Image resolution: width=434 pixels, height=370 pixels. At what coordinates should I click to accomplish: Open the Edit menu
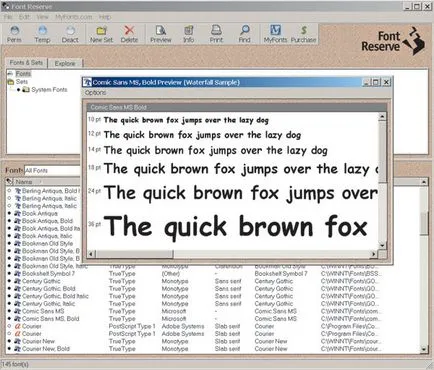coord(24,17)
